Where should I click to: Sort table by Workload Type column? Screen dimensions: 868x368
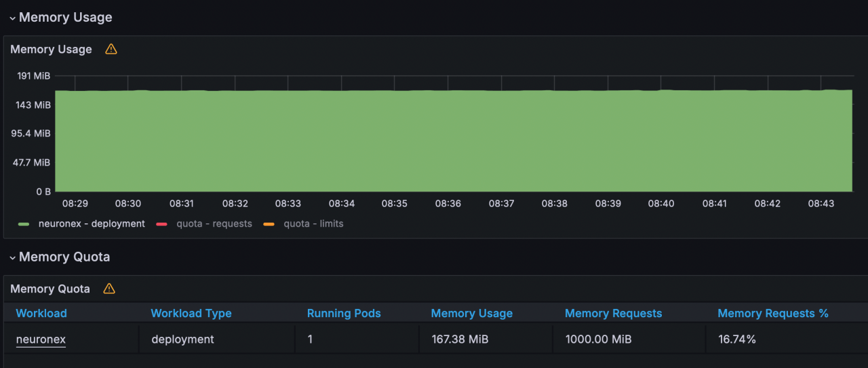tap(191, 313)
